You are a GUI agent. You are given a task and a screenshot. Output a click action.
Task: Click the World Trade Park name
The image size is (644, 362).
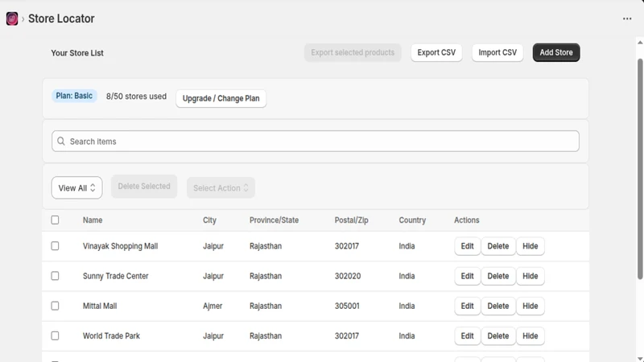(111, 335)
